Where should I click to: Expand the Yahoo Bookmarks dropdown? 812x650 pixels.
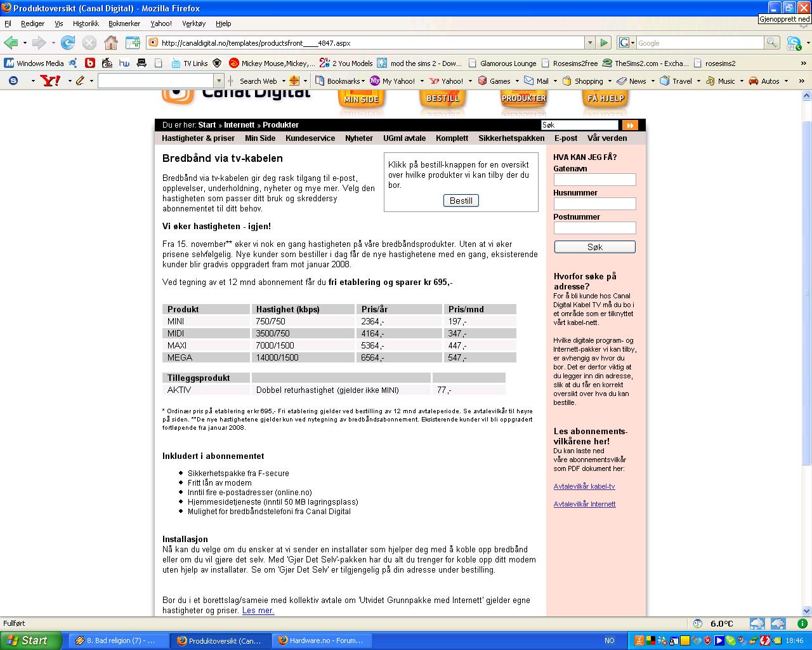(x=362, y=81)
